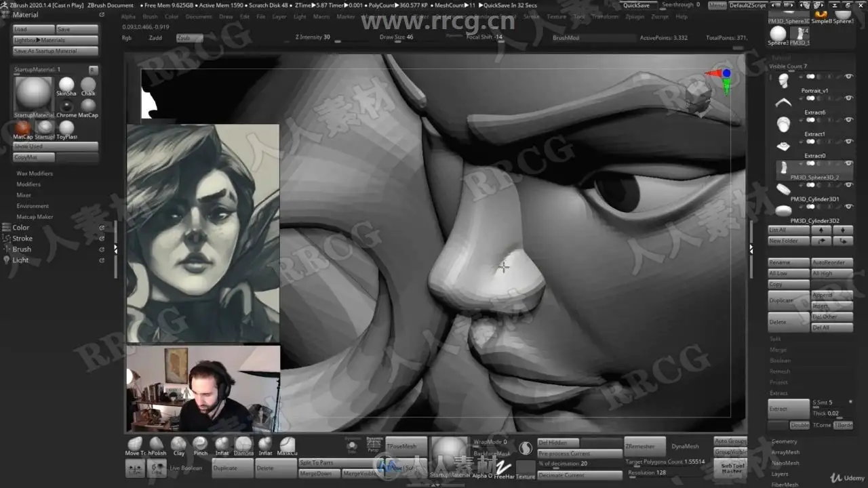Select the Clay brush
Screen dimensions: 868x488
(x=178, y=445)
